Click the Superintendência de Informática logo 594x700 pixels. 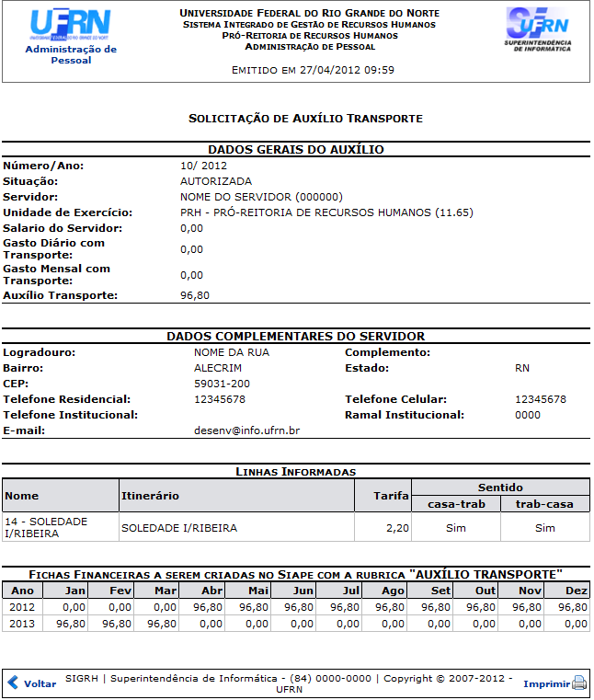tap(537, 28)
